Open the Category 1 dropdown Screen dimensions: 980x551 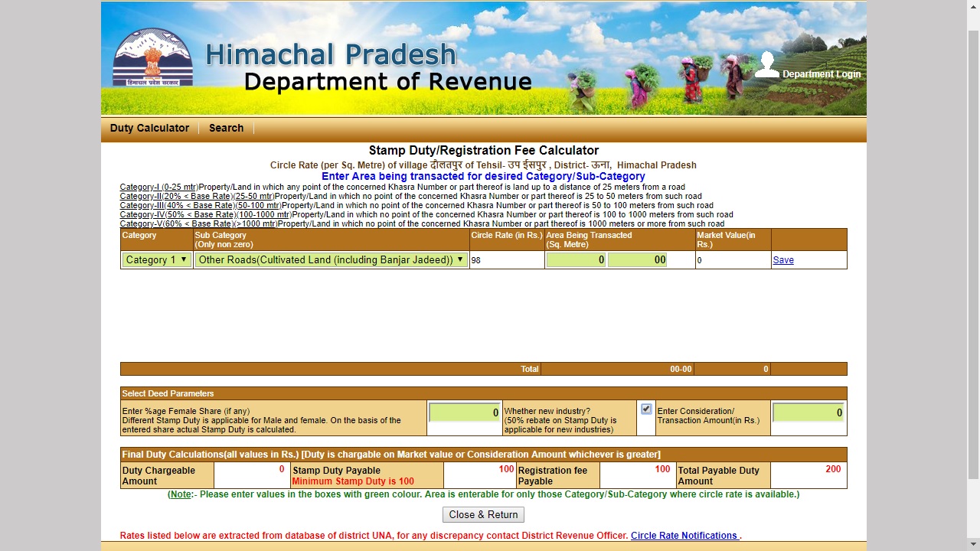click(x=155, y=259)
